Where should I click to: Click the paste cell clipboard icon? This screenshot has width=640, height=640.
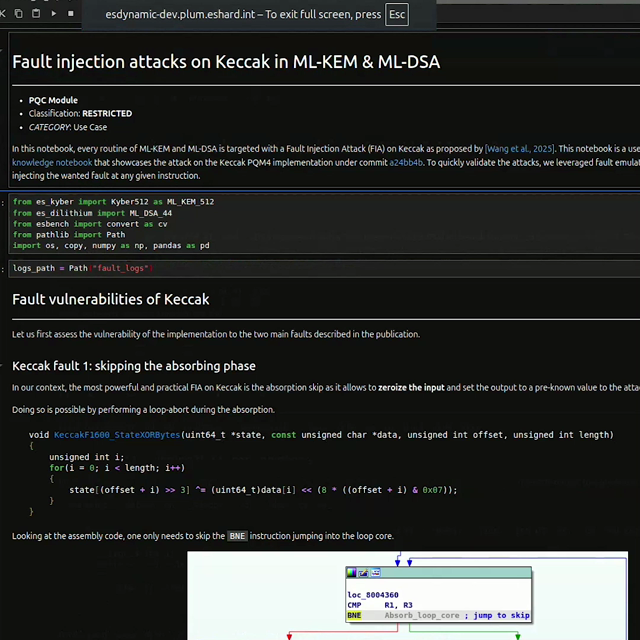pos(36,13)
